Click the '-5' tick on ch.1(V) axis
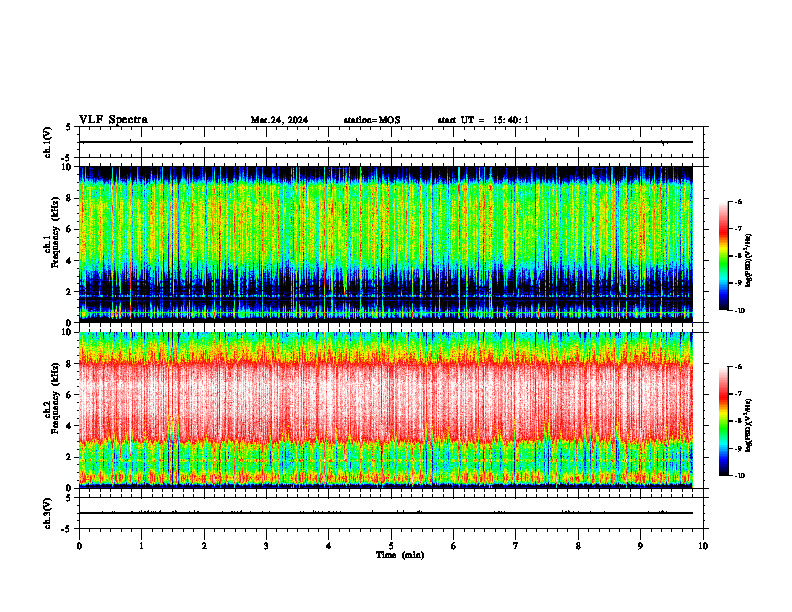This screenshot has height=612, width=792. click(68, 158)
